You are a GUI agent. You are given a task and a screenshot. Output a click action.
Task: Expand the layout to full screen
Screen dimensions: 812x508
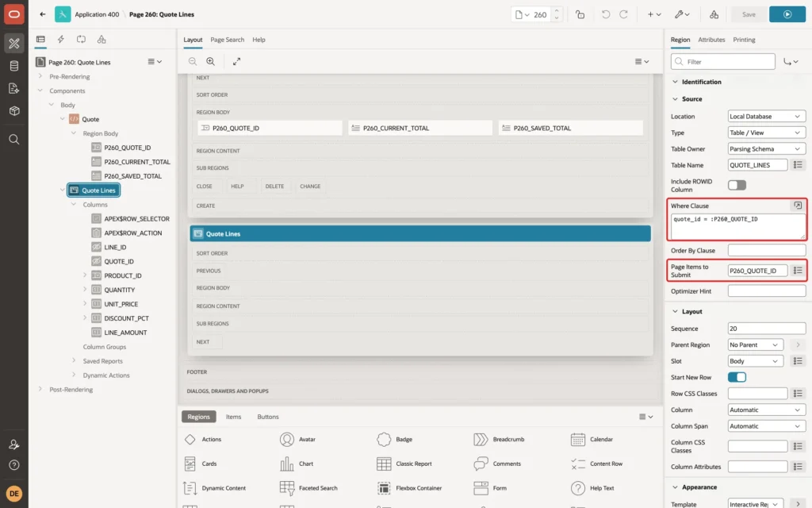click(236, 61)
